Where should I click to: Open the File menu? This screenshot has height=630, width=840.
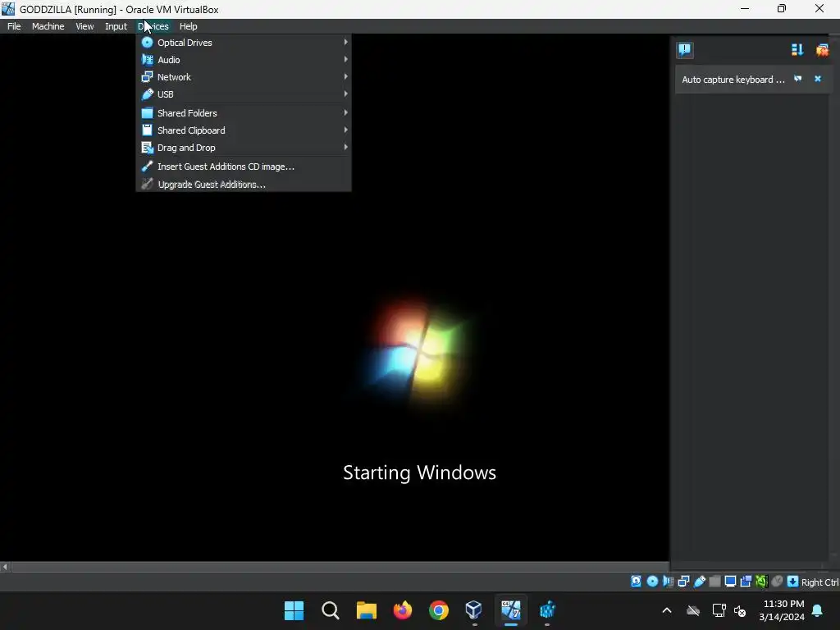[14, 26]
